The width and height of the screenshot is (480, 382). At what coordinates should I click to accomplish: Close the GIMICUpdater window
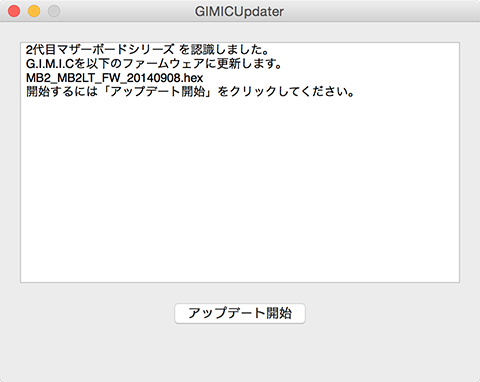click(x=14, y=11)
